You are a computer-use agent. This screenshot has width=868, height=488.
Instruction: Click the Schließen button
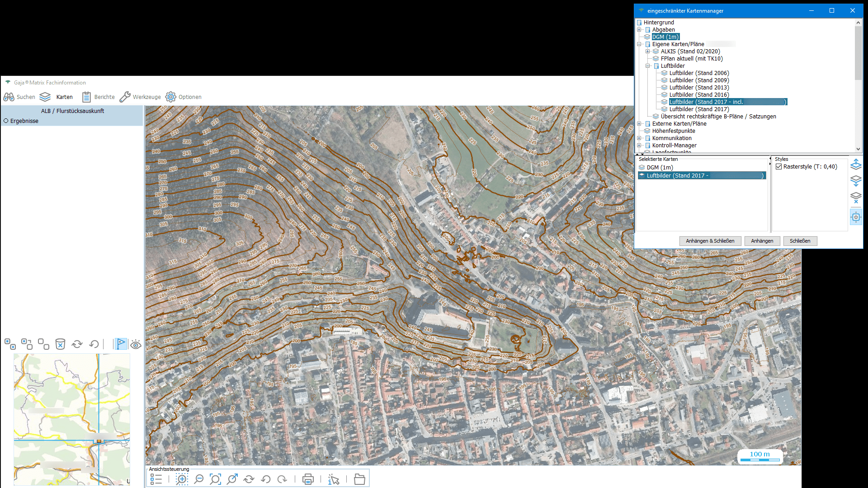coord(800,241)
